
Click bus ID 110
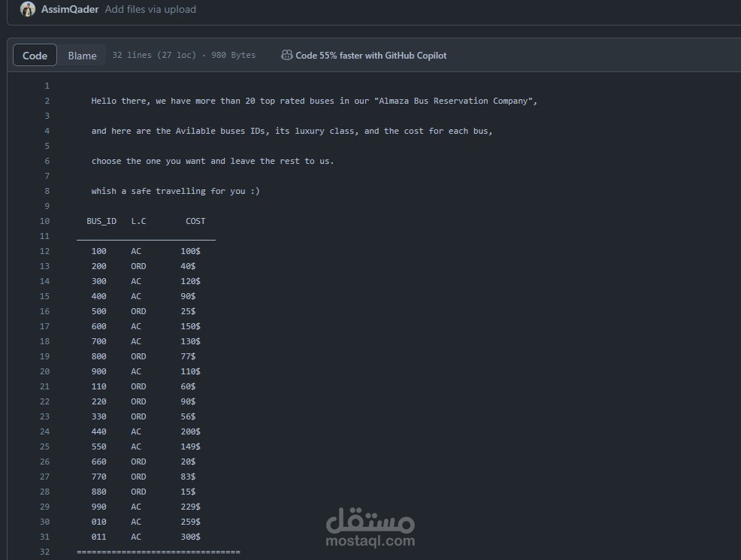tap(98, 386)
